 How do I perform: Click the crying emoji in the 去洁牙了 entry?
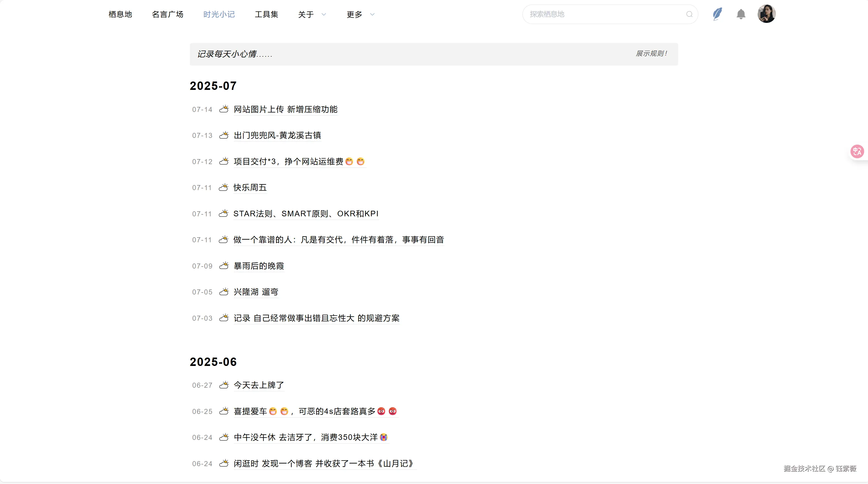click(383, 437)
